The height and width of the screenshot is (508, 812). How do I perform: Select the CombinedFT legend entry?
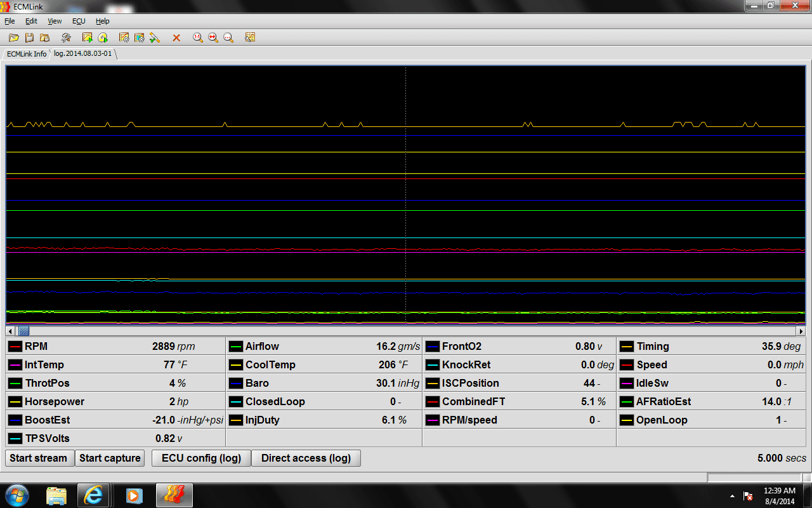520,401
